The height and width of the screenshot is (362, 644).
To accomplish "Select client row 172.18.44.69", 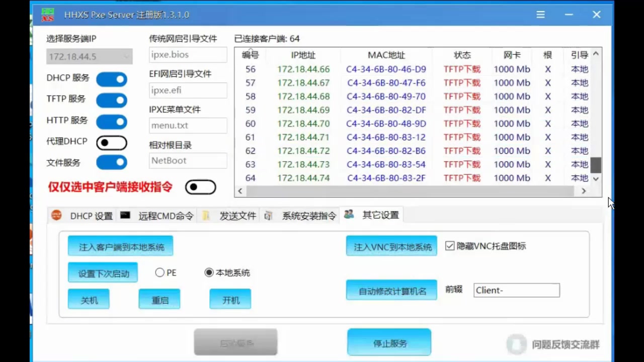I will tap(413, 110).
